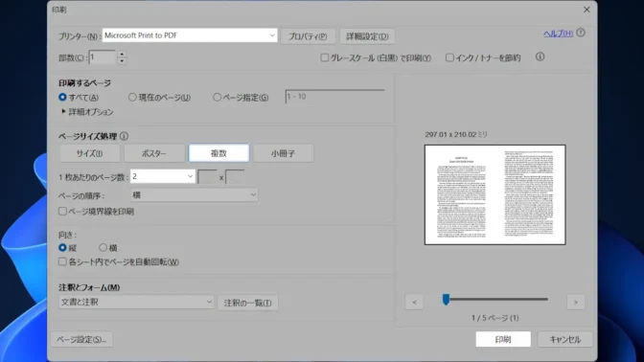Click the print preview thumbnail

point(494,194)
